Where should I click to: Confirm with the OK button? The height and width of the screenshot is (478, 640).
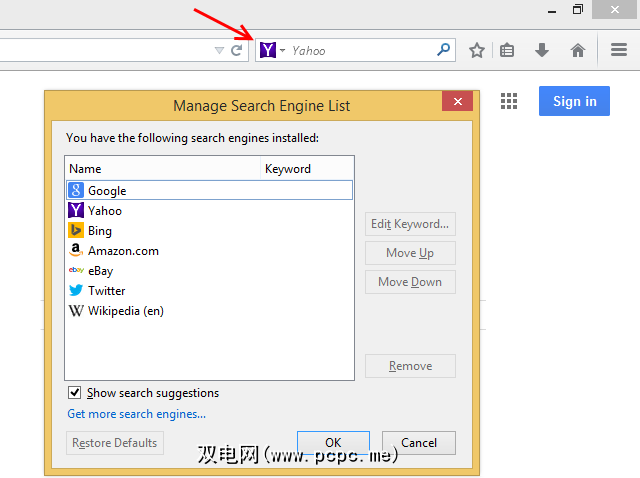333,442
